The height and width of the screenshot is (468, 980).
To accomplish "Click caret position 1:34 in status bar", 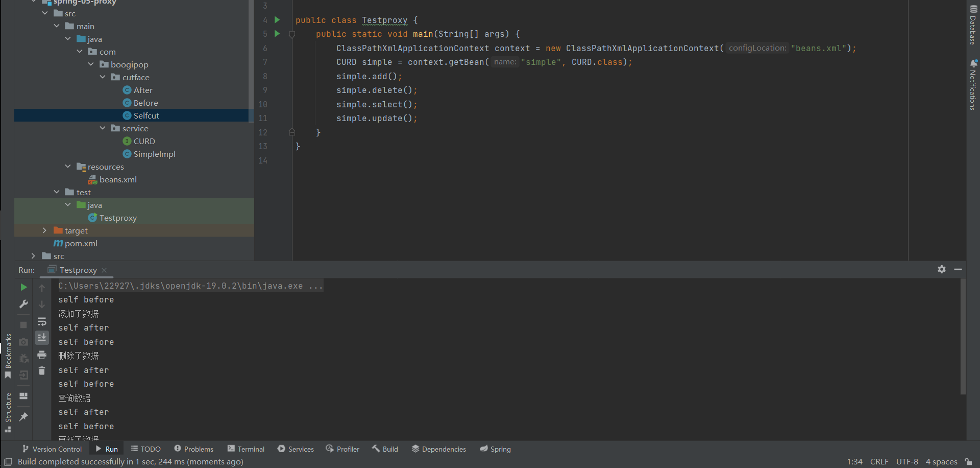I will click(854, 462).
